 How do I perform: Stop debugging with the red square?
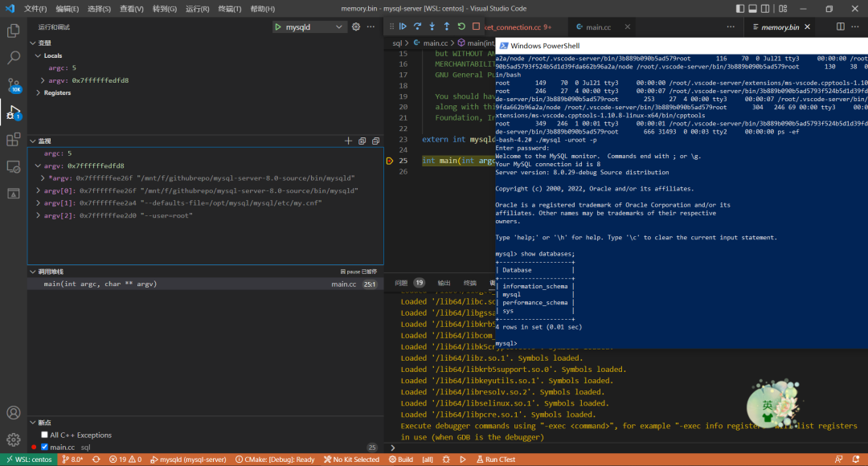tap(476, 27)
